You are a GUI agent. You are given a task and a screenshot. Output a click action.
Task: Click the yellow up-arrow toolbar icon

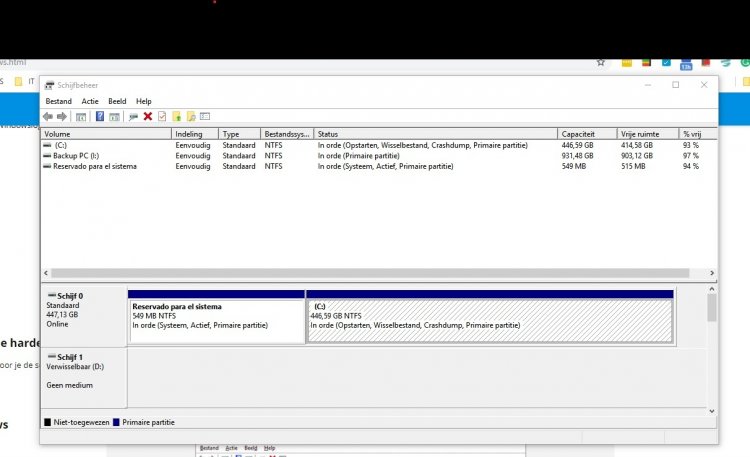tap(177, 116)
